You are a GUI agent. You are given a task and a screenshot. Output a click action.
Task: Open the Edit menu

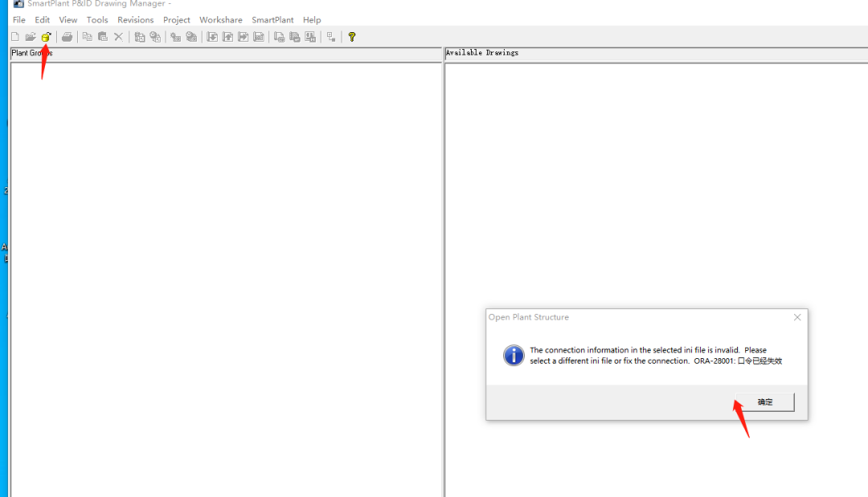tap(42, 20)
